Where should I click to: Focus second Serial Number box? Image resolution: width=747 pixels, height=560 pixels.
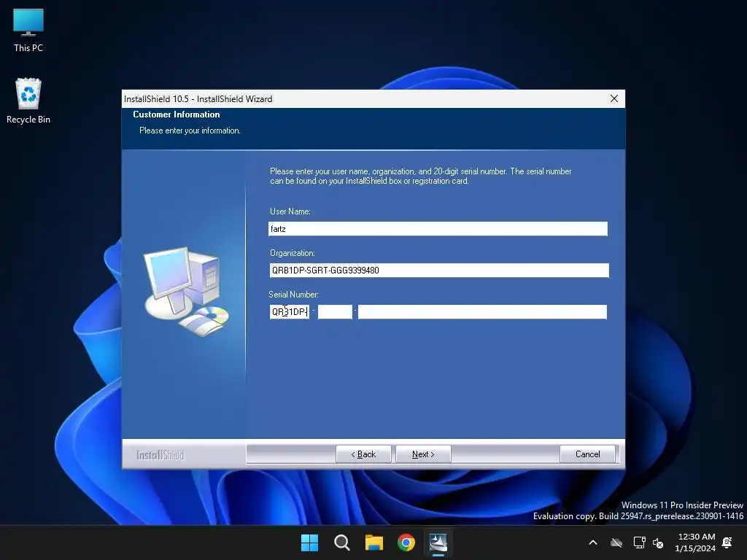(x=335, y=312)
